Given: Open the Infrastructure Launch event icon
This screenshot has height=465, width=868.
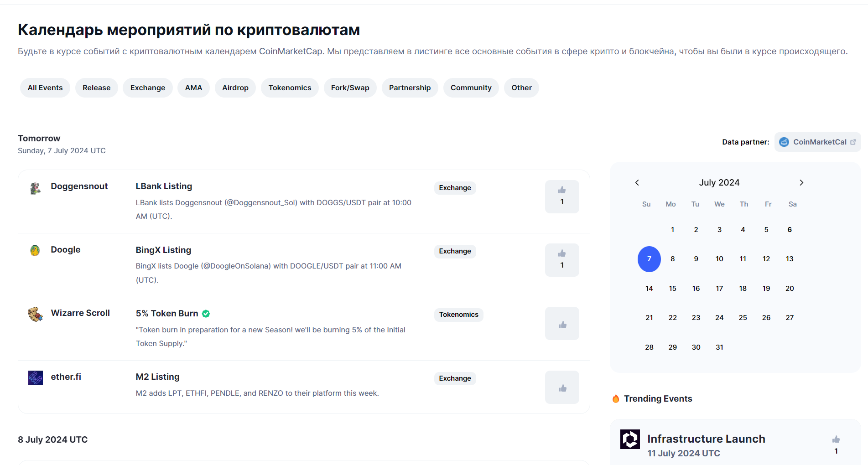Looking at the screenshot, I should pos(630,439).
